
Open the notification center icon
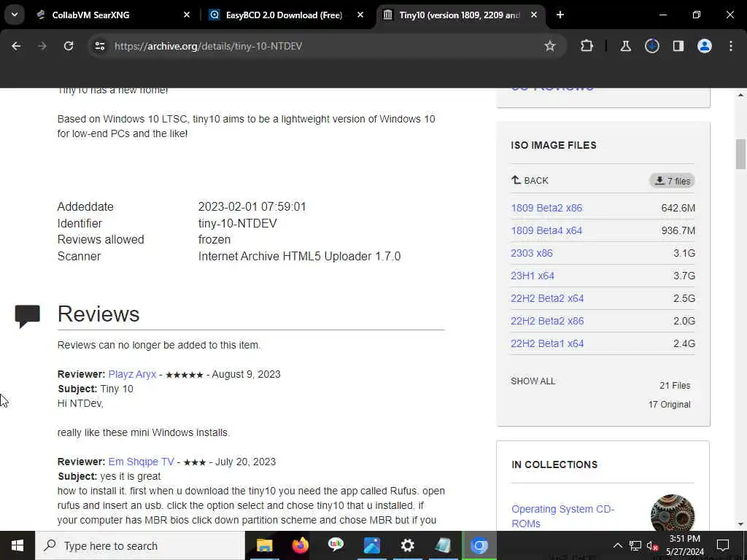(x=723, y=545)
